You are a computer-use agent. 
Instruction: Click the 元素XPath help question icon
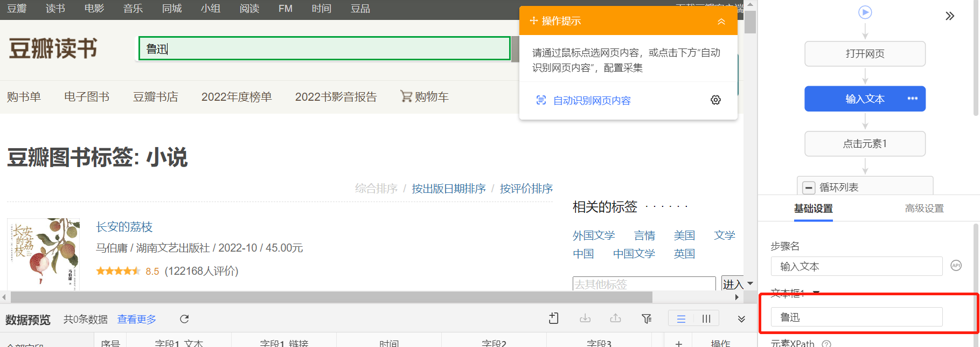(x=826, y=344)
